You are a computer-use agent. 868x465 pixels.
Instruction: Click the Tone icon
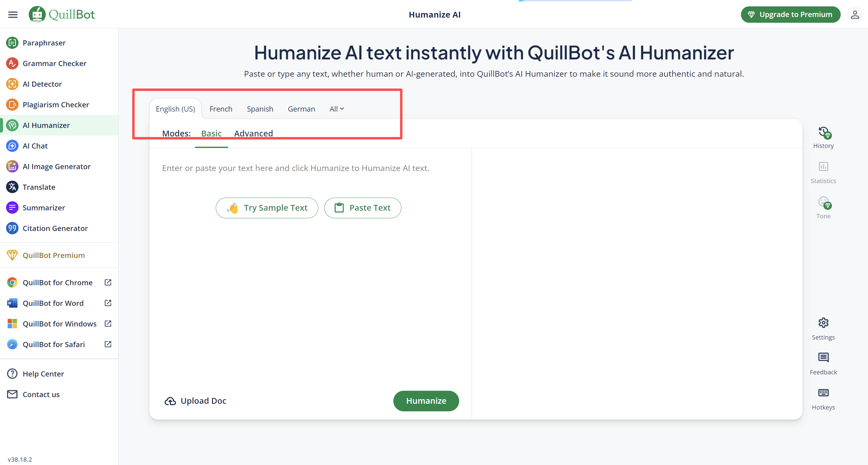823,202
